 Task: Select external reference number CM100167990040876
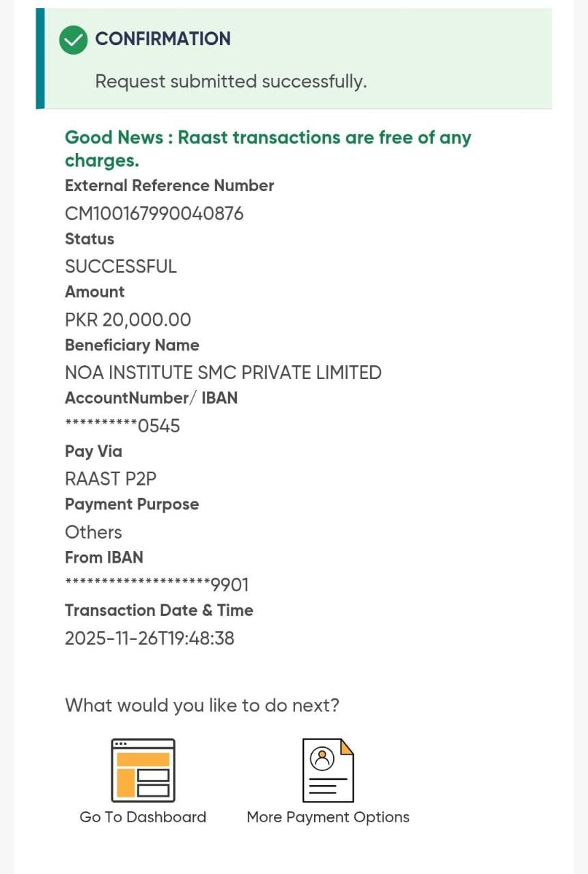point(154,214)
